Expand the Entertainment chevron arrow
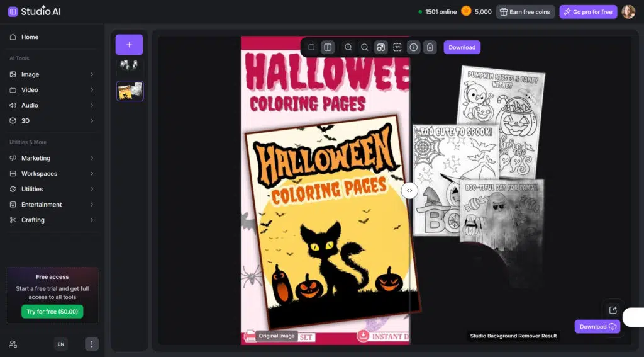This screenshot has height=357, width=644. tap(92, 205)
